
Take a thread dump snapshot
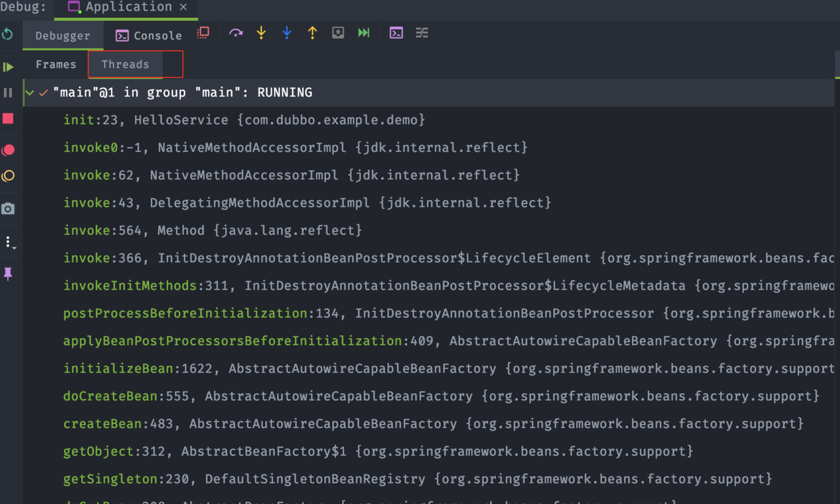tap(8, 209)
